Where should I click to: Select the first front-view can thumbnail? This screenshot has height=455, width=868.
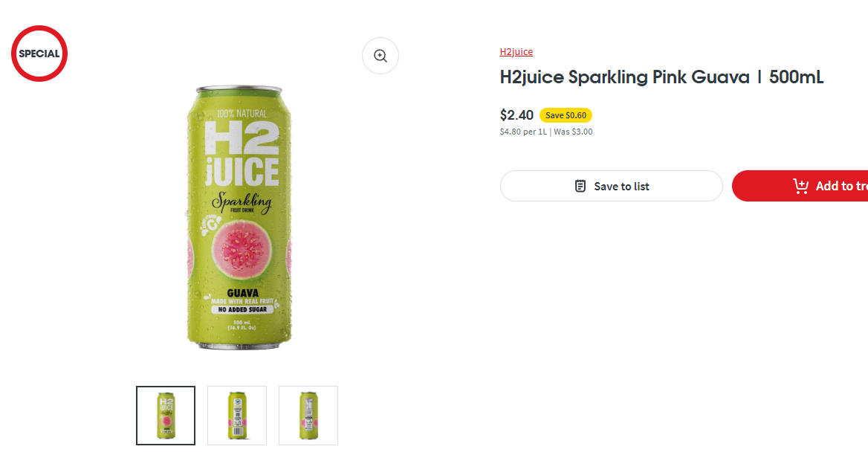166,416
